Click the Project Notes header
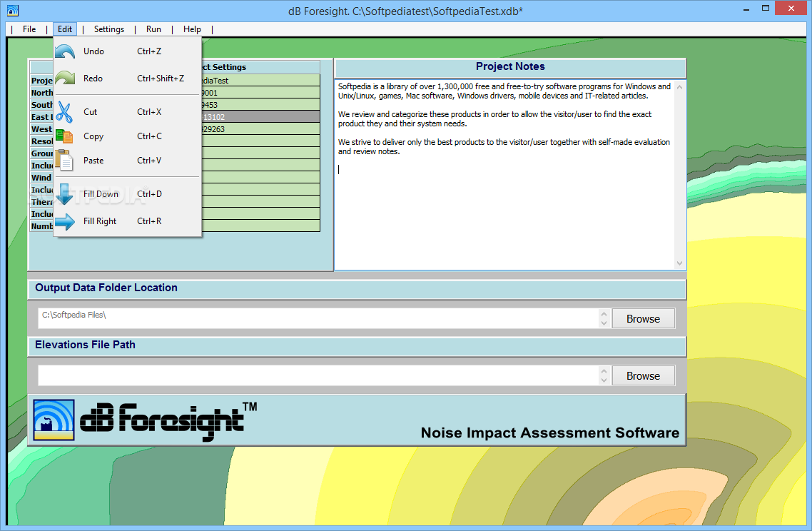The height and width of the screenshot is (531, 812). [510, 67]
